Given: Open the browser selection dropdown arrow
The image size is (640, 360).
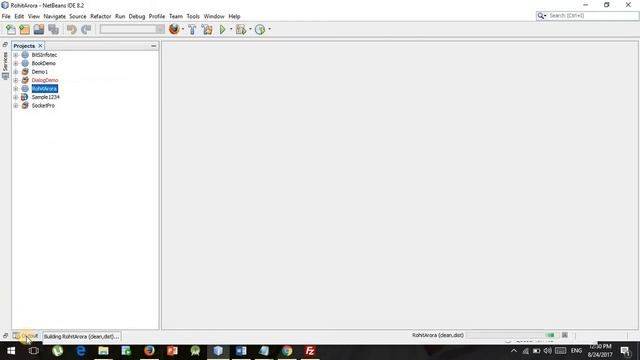Looking at the screenshot, I should click(x=183, y=29).
